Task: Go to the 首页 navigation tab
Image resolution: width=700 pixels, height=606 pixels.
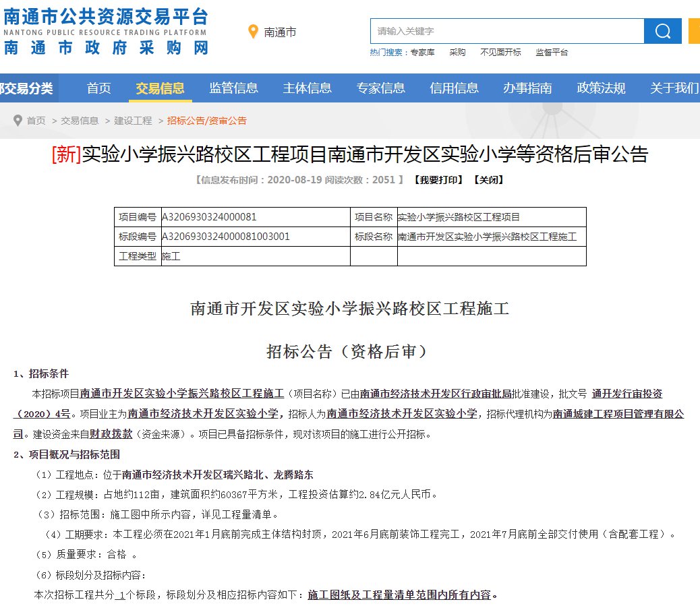Action: point(98,88)
